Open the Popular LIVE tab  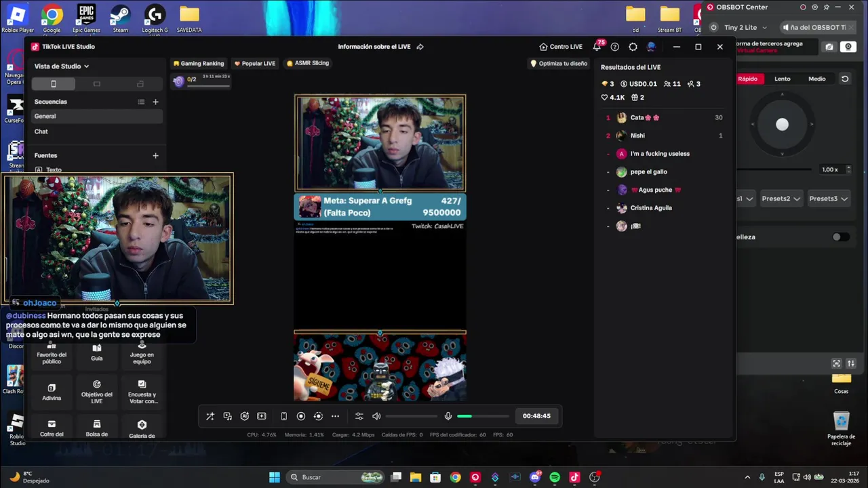click(x=254, y=63)
